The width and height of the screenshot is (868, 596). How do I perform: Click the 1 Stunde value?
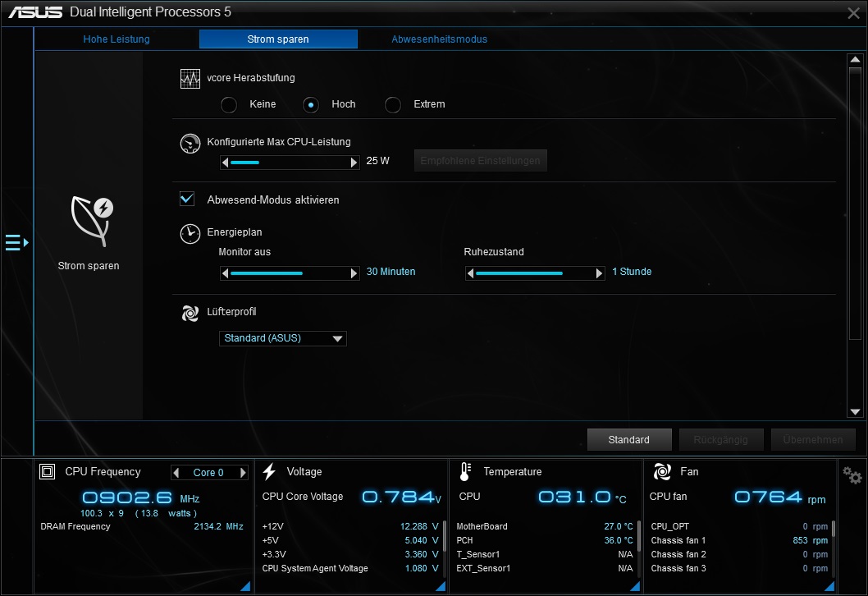coord(632,272)
